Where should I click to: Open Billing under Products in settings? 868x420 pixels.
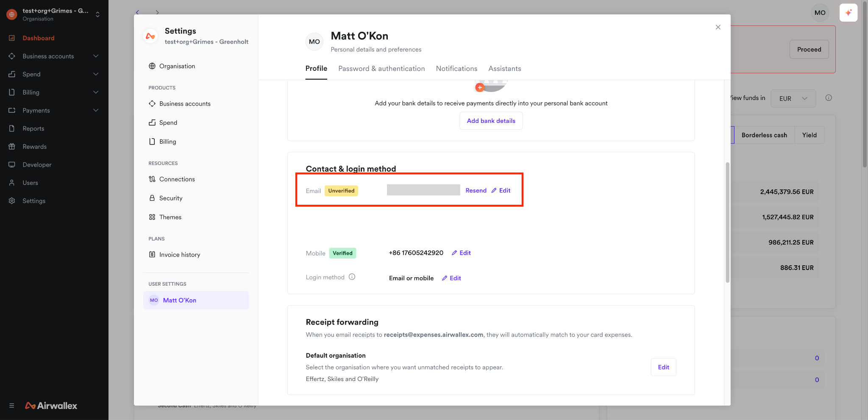(x=167, y=142)
